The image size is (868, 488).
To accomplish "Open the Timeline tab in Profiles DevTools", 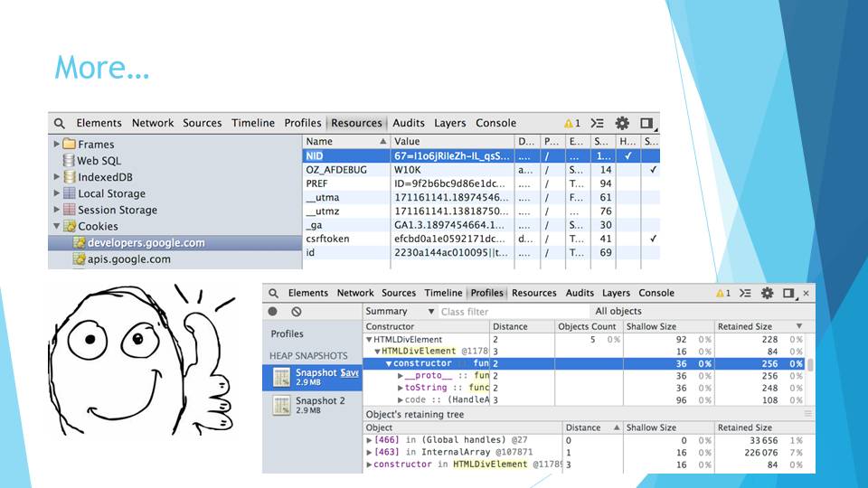I will click(443, 294).
